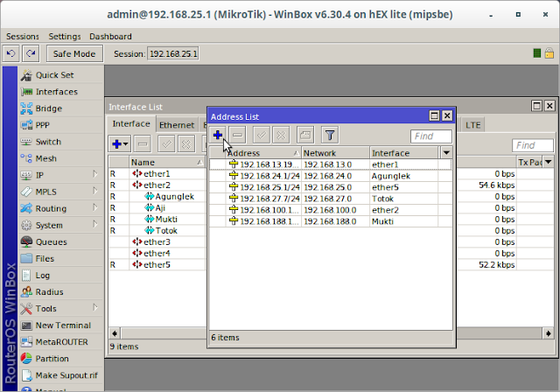Click Find field in Interface List
This screenshot has width=560, height=392.
point(533,145)
